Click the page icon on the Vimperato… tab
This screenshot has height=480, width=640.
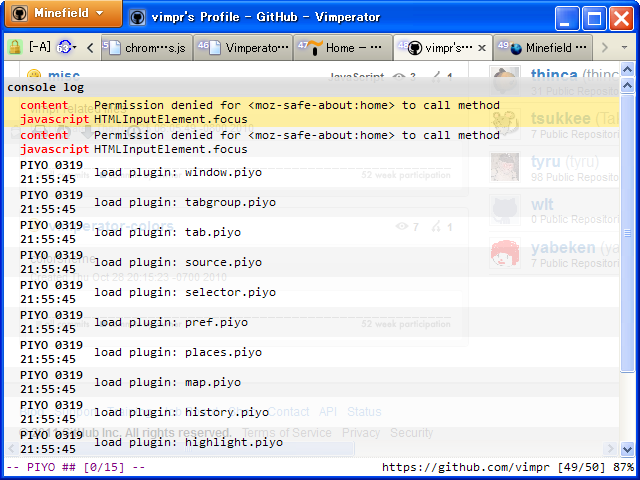[215, 48]
